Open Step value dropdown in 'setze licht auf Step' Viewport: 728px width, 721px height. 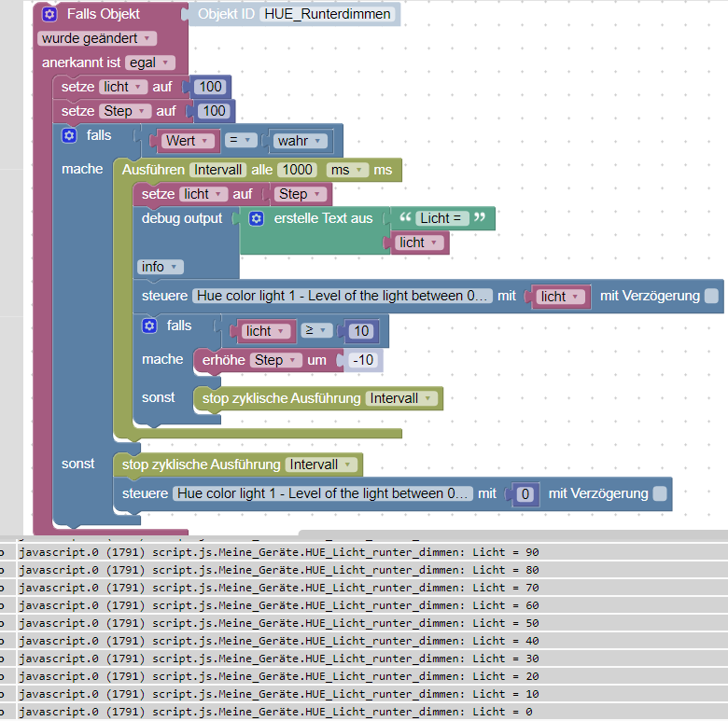tap(301, 194)
